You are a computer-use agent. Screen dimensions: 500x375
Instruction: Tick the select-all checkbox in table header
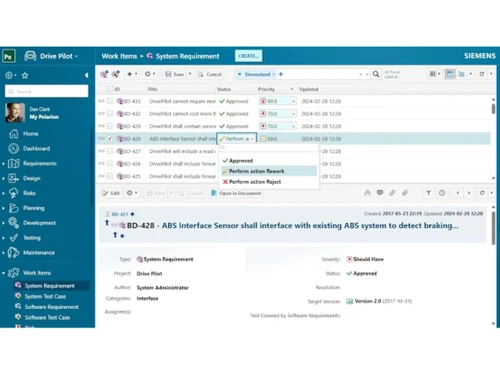tap(110, 89)
